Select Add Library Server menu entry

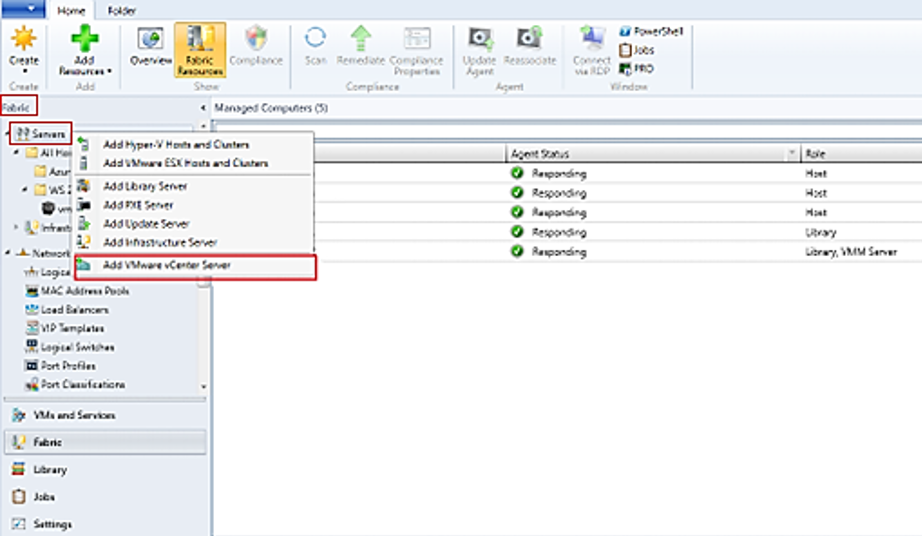[145, 186]
